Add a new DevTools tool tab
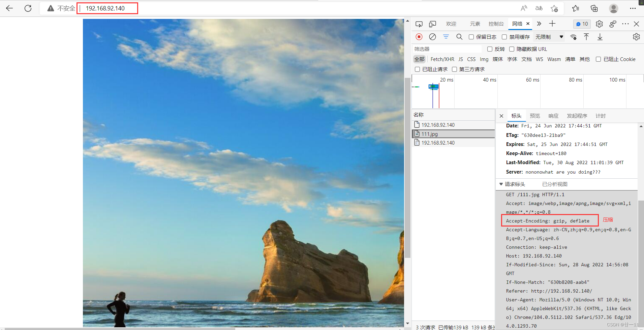Image resolution: width=644 pixels, height=330 pixels. click(552, 24)
